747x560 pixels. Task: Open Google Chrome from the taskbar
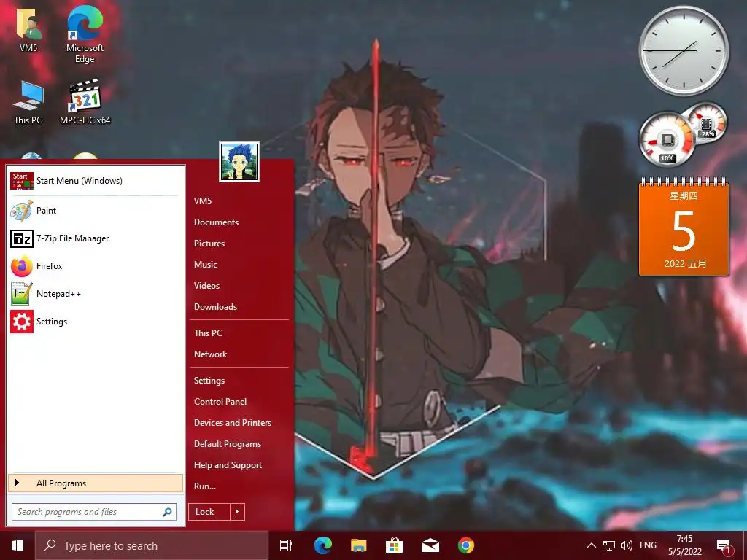point(466,545)
